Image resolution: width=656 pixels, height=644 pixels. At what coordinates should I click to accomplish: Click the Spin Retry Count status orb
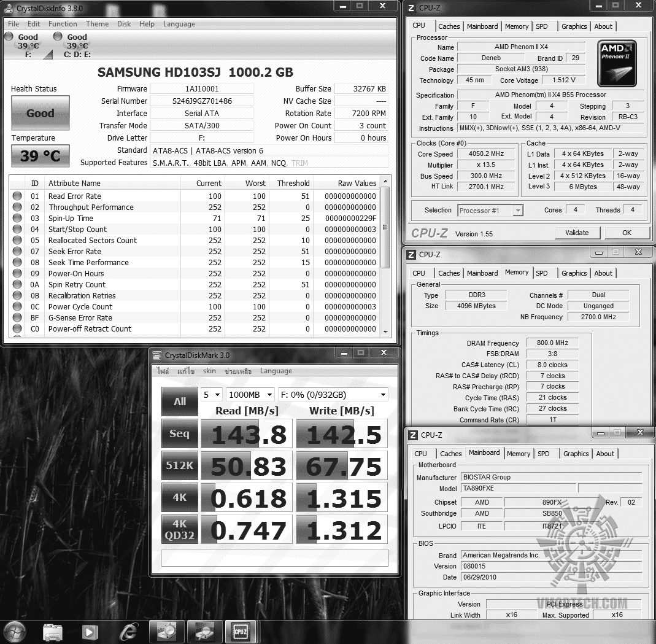(17, 284)
